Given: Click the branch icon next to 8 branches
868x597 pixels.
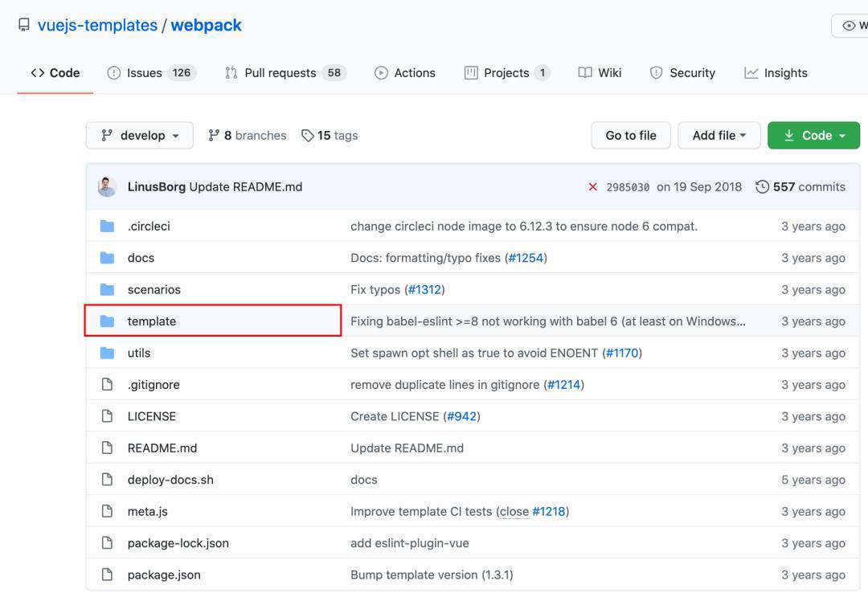Looking at the screenshot, I should (214, 136).
